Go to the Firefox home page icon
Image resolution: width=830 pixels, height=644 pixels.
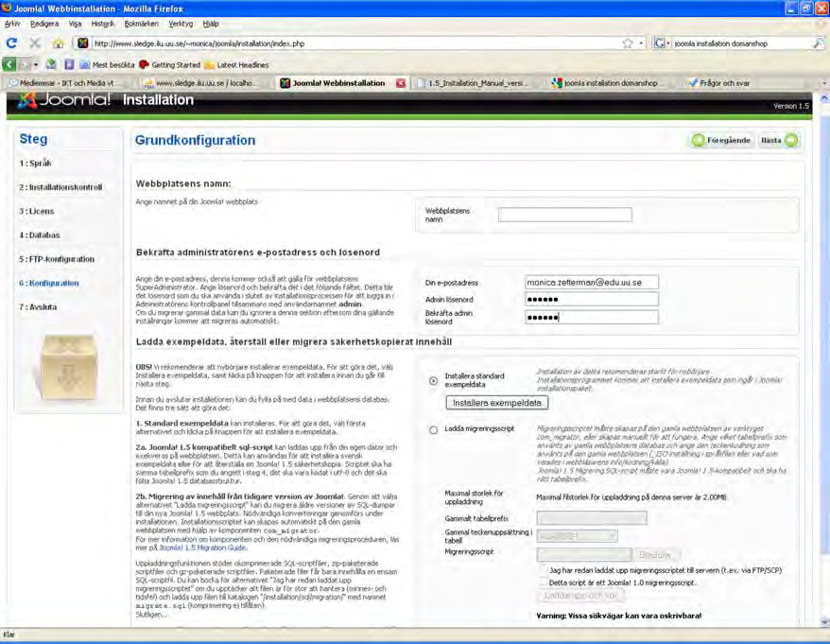[59, 44]
